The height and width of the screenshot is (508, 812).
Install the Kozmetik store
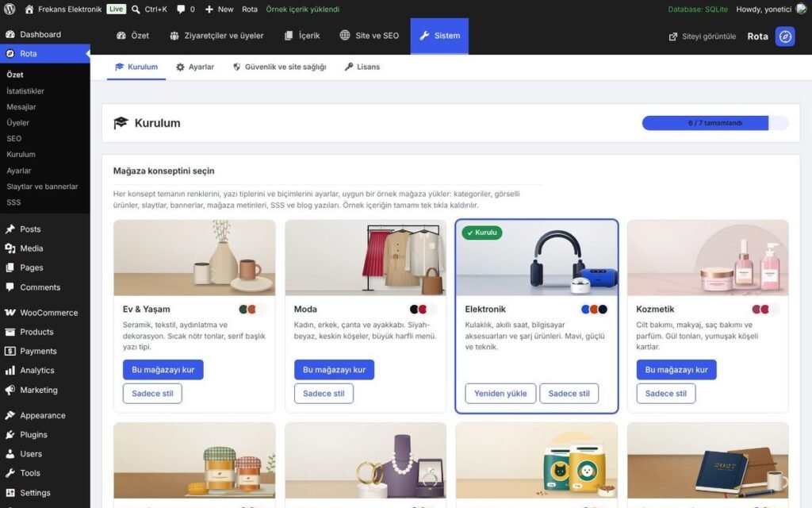pos(676,370)
